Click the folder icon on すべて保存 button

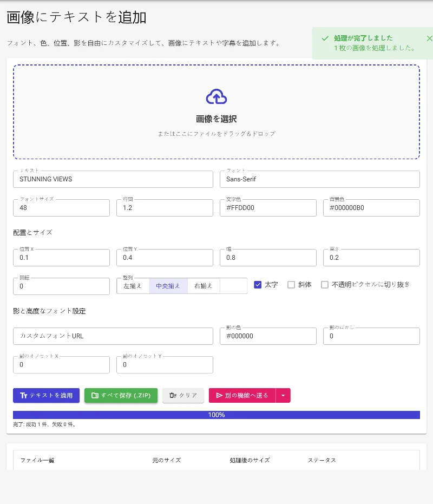(x=95, y=395)
